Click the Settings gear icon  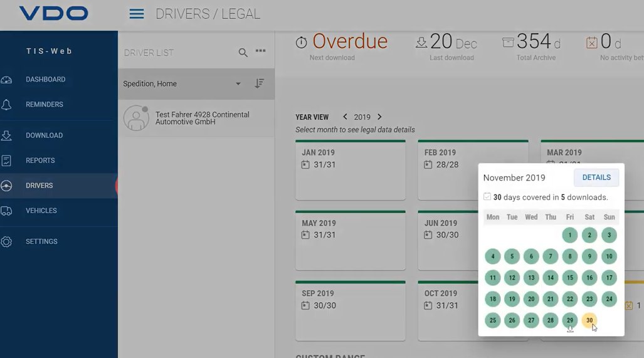click(6, 241)
